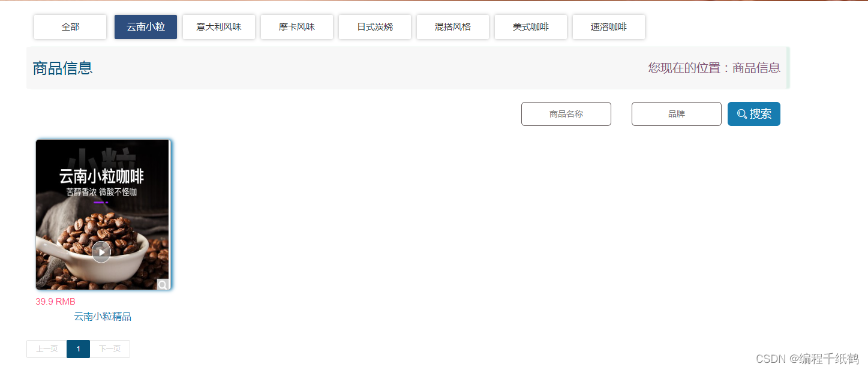The width and height of the screenshot is (868, 370).
Task: Select the 全部 category tab
Action: [x=70, y=27]
